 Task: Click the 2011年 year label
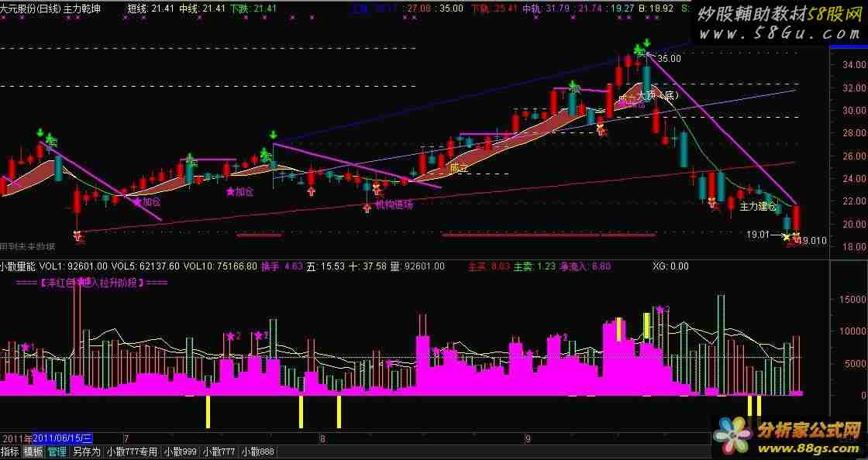point(16,439)
